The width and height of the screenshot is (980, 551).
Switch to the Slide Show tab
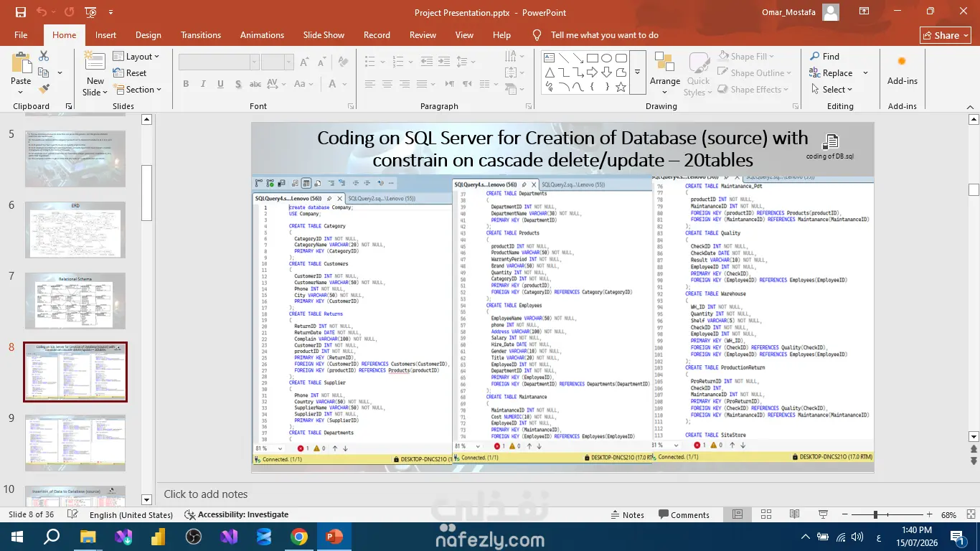click(x=324, y=35)
